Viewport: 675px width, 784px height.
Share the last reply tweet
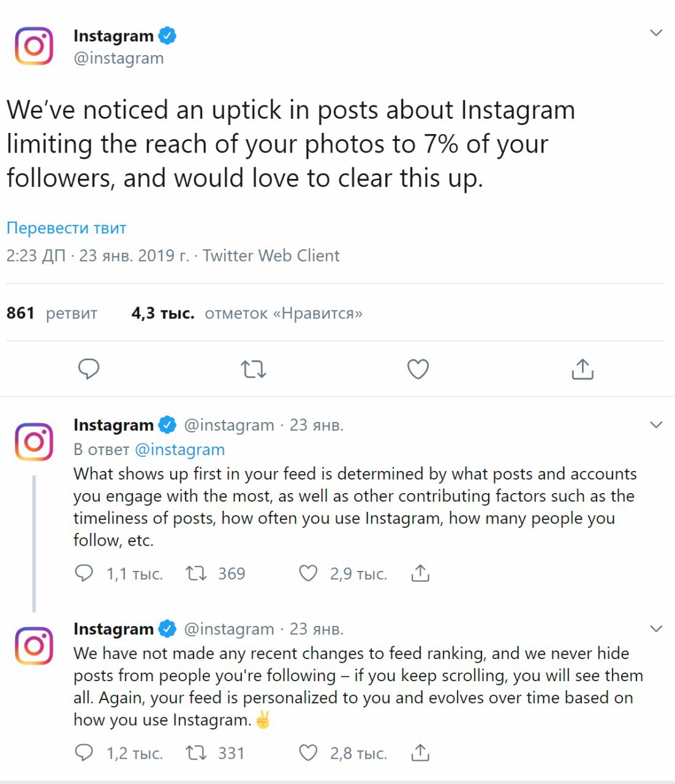(x=420, y=752)
